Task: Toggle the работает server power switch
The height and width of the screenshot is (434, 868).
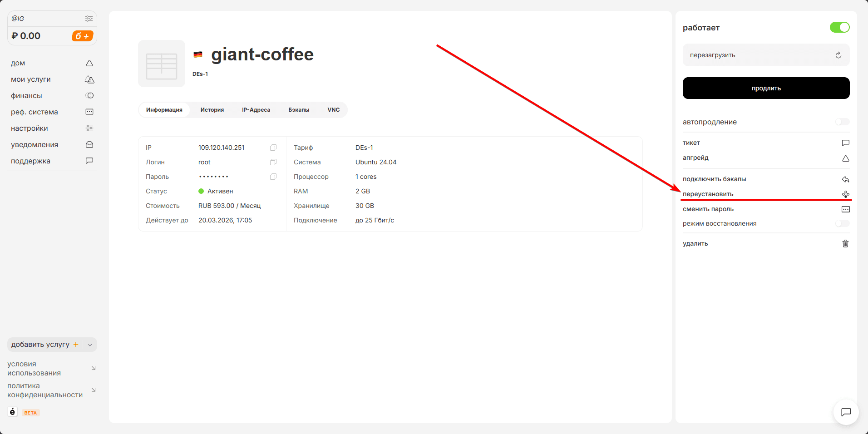Action: point(839,27)
